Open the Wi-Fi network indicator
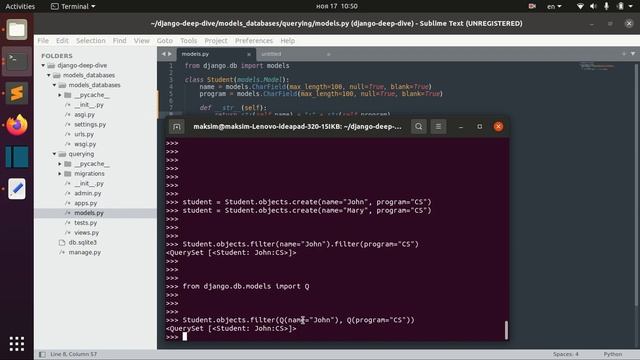640x360 pixels. tap(580, 6)
